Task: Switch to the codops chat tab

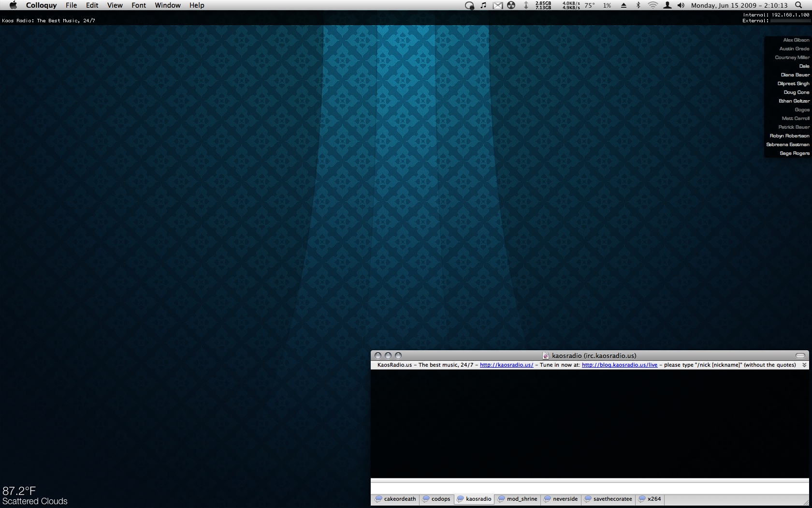Action: 436,499
